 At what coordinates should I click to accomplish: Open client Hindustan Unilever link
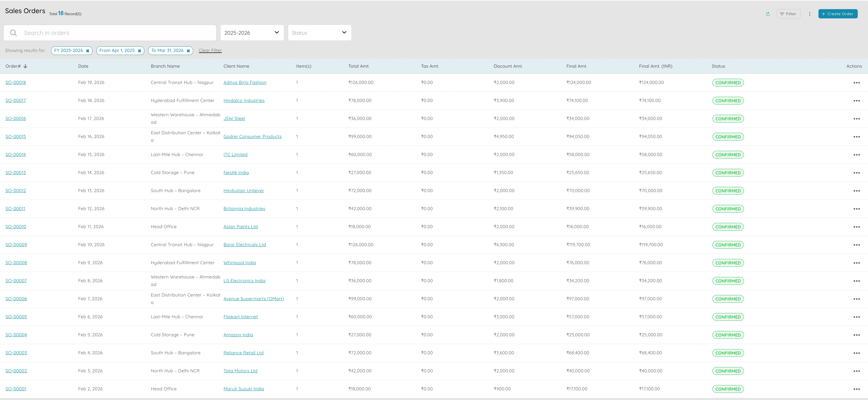[244, 191]
